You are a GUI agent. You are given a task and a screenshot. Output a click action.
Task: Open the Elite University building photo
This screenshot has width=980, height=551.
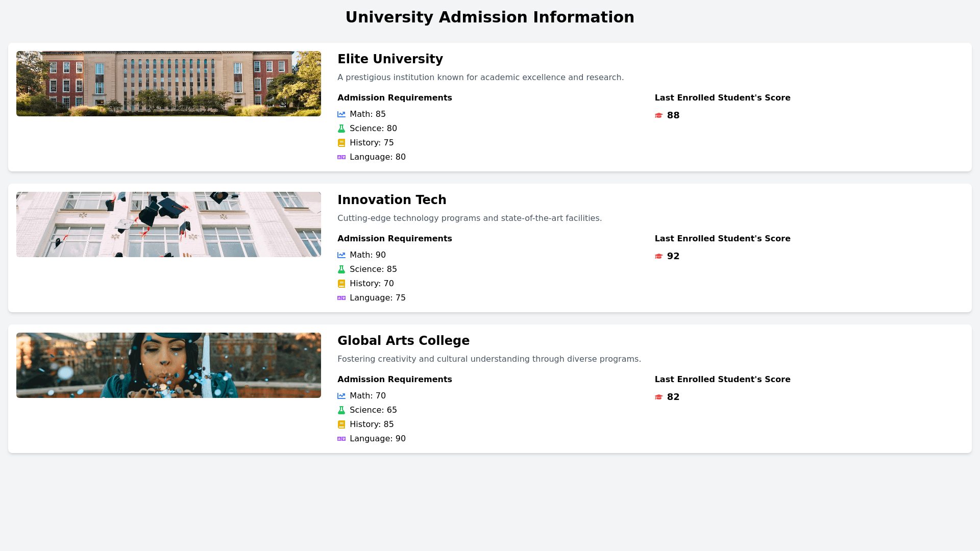click(x=168, y=84)
